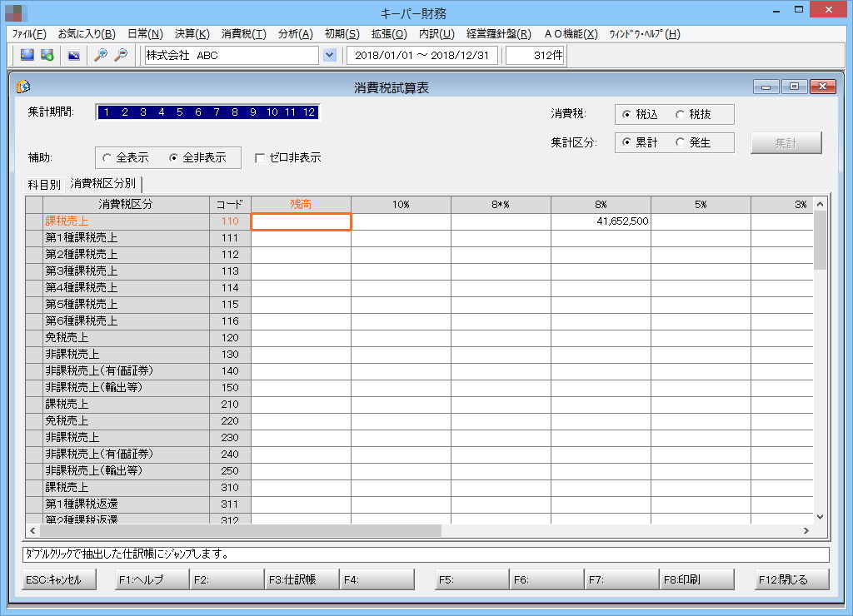Click the 8% column header

[x=601, y=205]
